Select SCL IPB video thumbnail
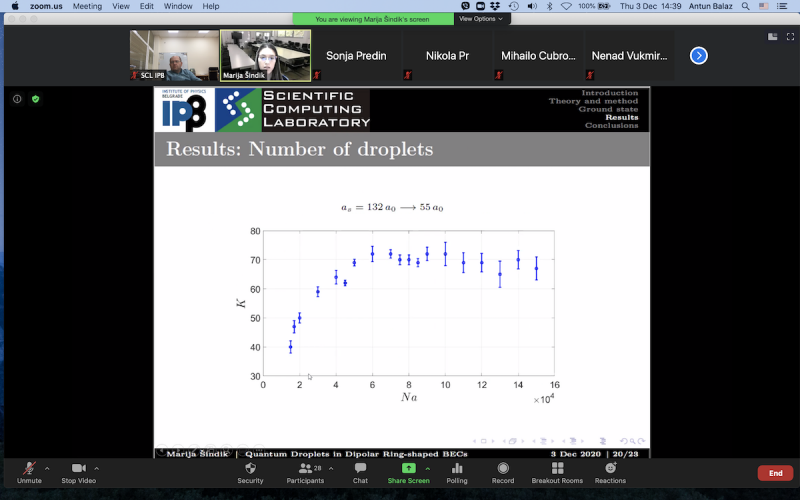 [174, 56]
